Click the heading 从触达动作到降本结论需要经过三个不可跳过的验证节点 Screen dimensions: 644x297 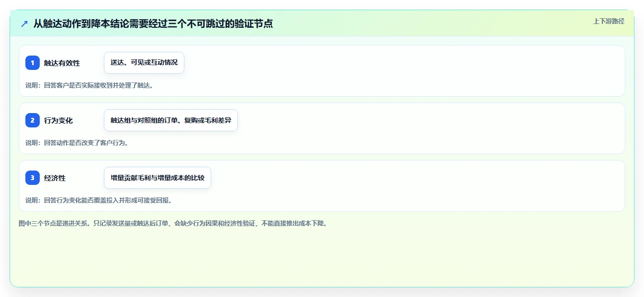153,23
